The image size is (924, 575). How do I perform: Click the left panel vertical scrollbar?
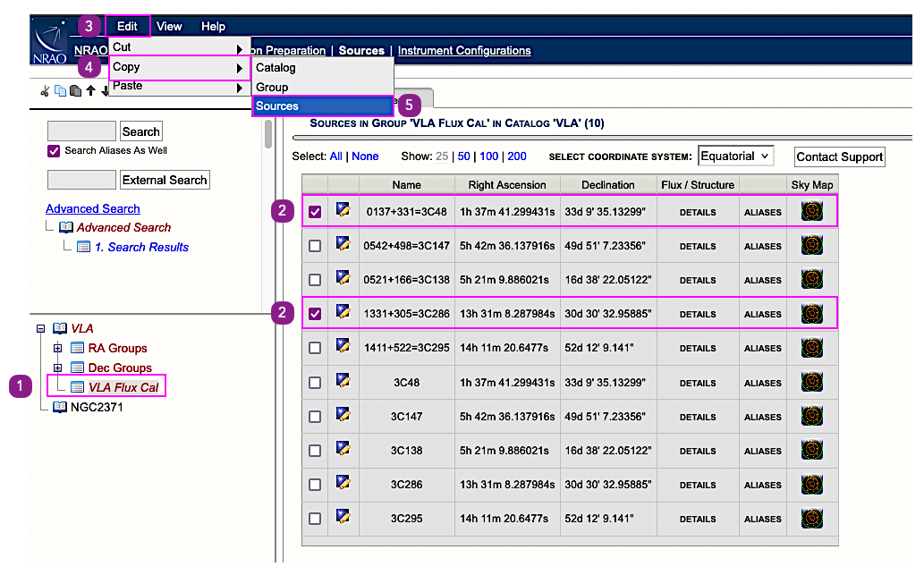268,134
